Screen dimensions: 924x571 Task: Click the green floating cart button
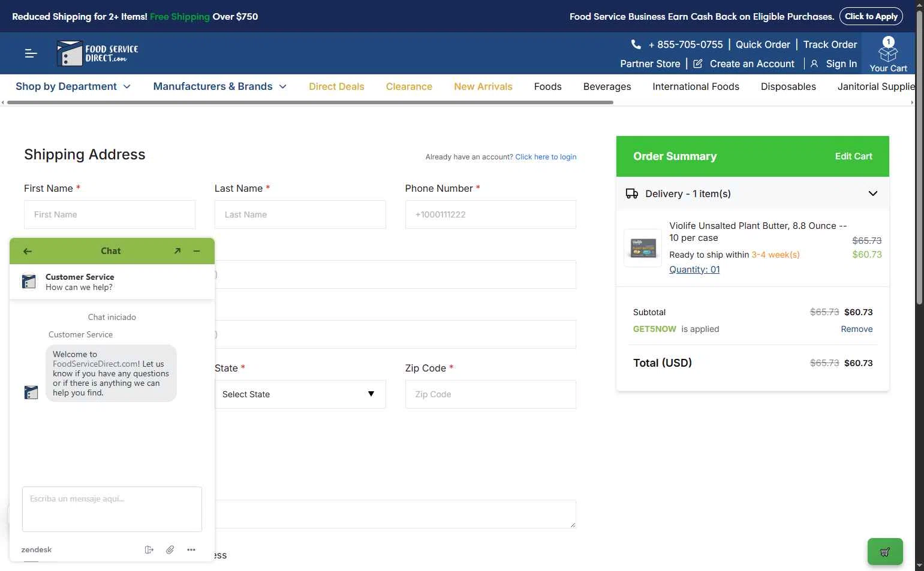[x=885, y=552]
